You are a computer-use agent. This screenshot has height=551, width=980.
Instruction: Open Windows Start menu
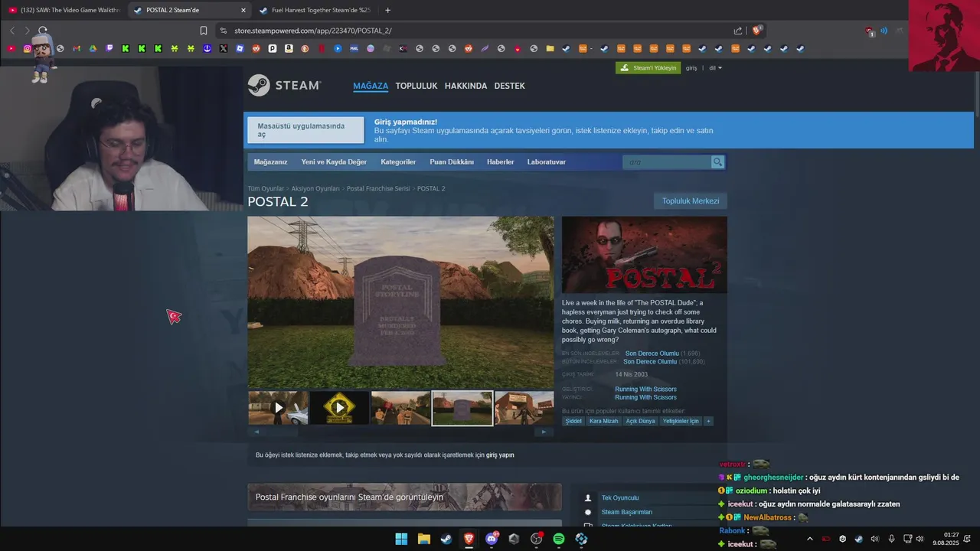[x=401, y=539]
